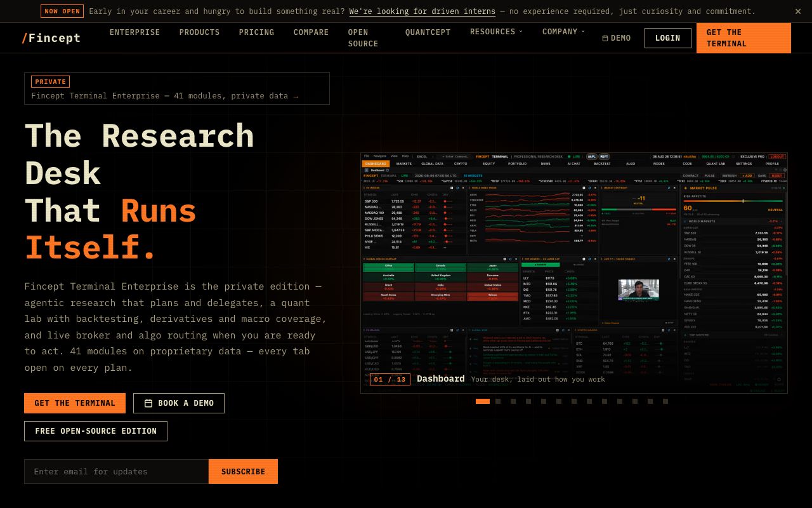Click the orange Get The Terminal hero button
Screen dimensions: 812x508
pyautogui.click(x=75, y=403)
